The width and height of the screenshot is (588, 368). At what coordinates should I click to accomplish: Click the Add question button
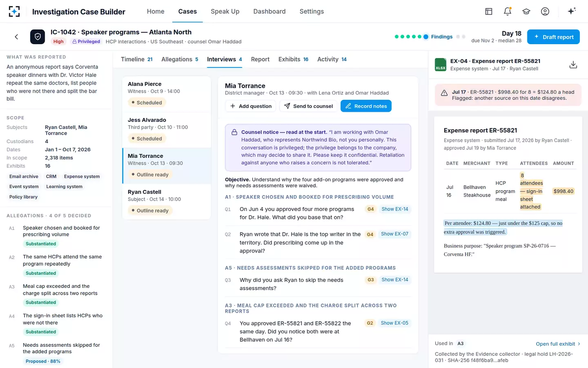(251, 106)
